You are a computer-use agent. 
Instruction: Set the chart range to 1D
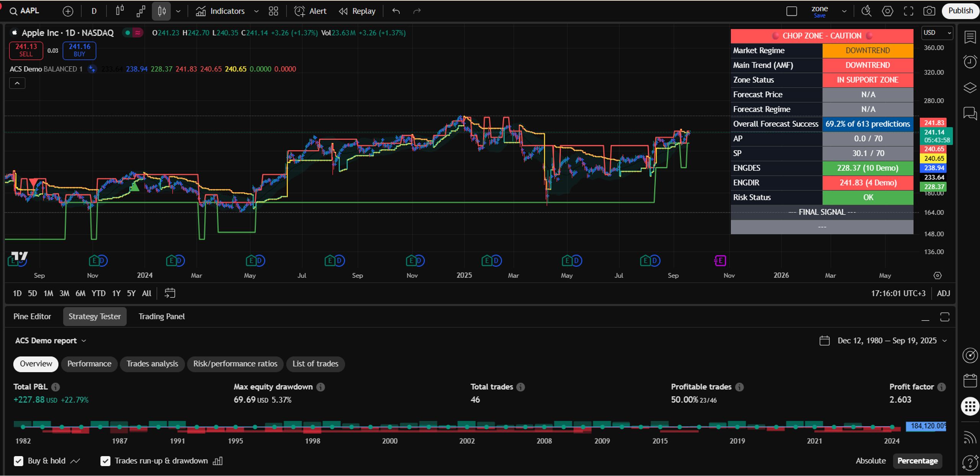click(x=17, y=293)
